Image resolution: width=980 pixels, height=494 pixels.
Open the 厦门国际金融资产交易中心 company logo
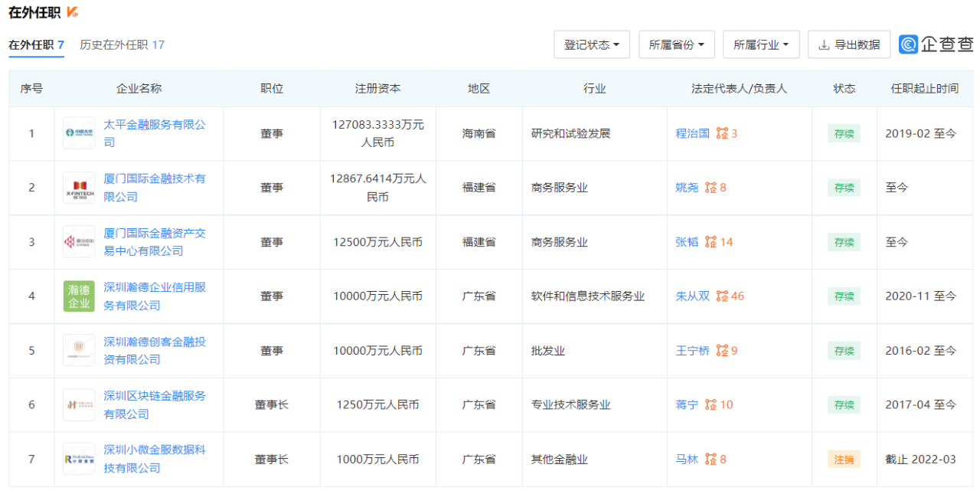click(79, 242)
